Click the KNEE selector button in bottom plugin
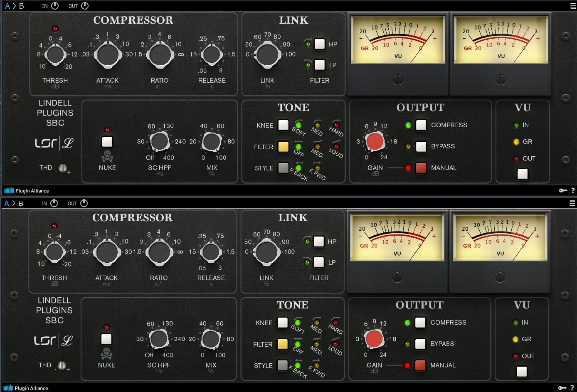The width and height of the screenshot is (577, 392). click(282, 323)
